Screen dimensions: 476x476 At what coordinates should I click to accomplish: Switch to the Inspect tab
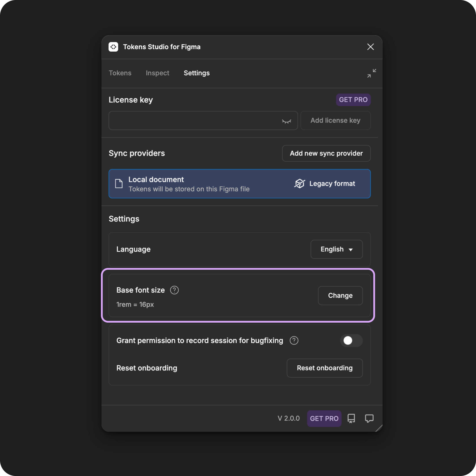[x=157, y=73]
